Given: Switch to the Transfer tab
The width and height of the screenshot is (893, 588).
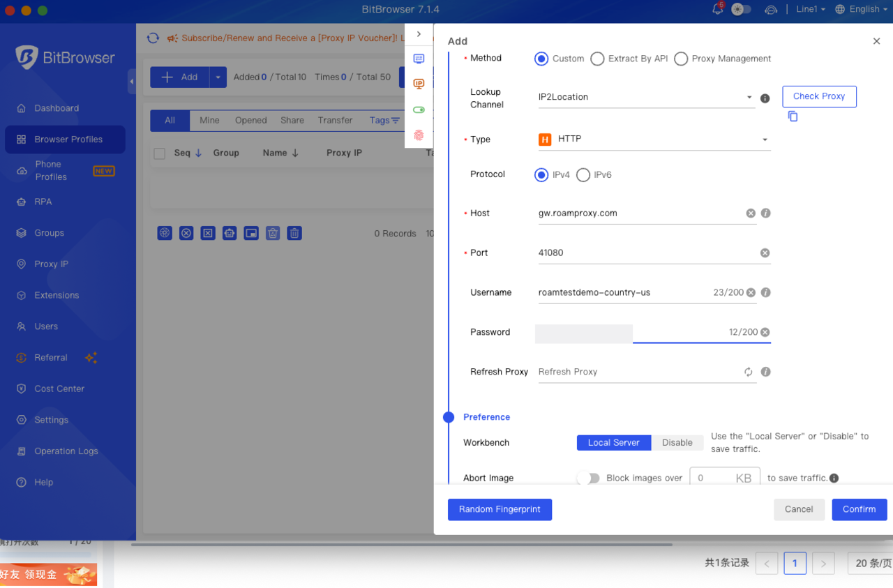Looking at the screenshot, I should [x=335, y=121].
